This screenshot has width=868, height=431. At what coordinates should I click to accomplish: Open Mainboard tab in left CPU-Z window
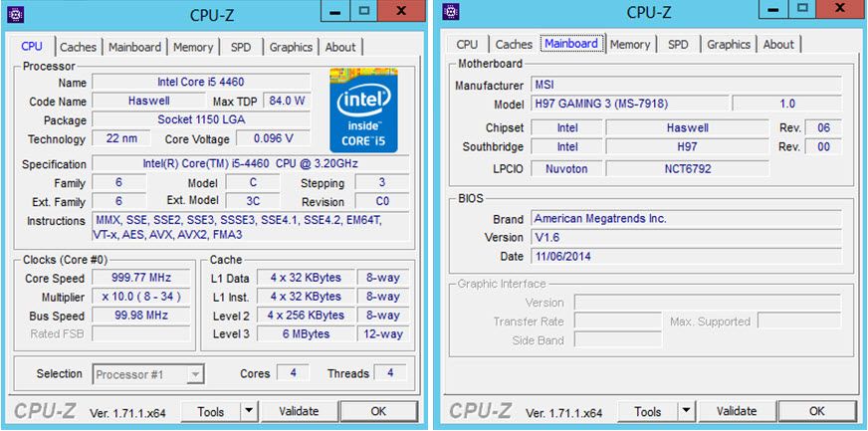coord(134,47)
